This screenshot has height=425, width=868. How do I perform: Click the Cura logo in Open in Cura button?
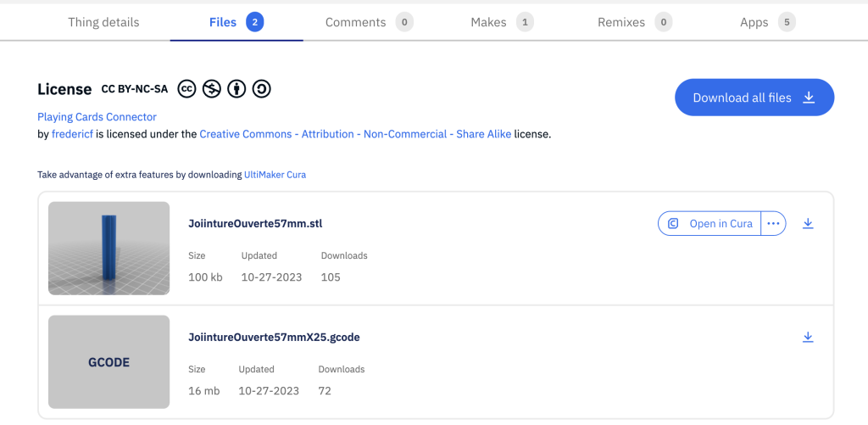click(673, 224)
